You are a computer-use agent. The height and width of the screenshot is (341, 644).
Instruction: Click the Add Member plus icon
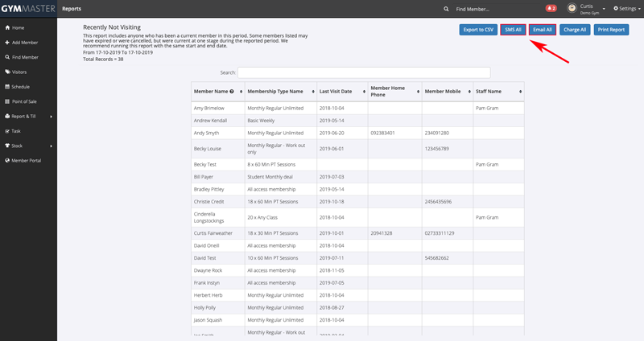click(x=7, y=42)
